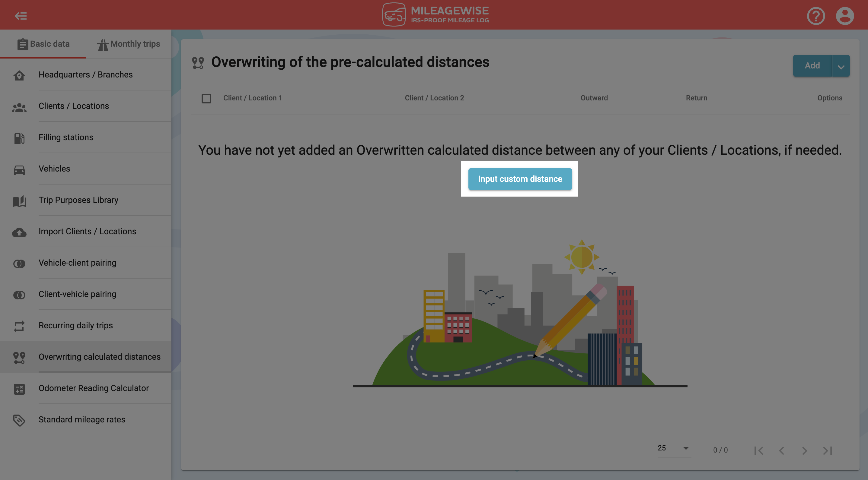Open the rows-per-page 25 dropdown

pos(674,448)
